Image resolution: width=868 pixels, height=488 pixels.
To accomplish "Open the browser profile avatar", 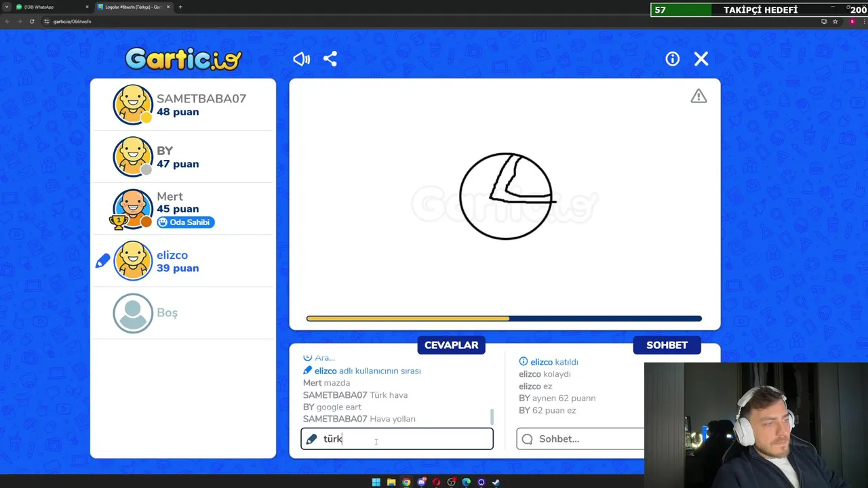I will 852,21.
